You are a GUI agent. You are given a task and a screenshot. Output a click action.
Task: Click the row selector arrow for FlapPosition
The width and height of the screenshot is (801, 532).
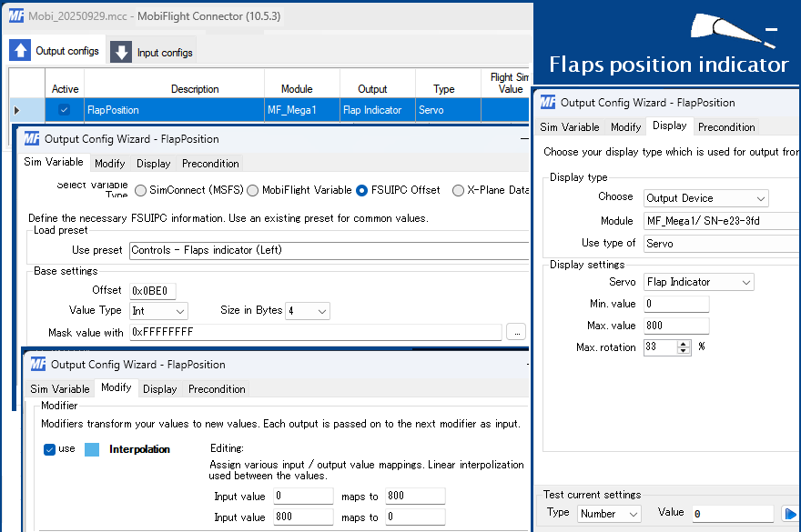15,110
